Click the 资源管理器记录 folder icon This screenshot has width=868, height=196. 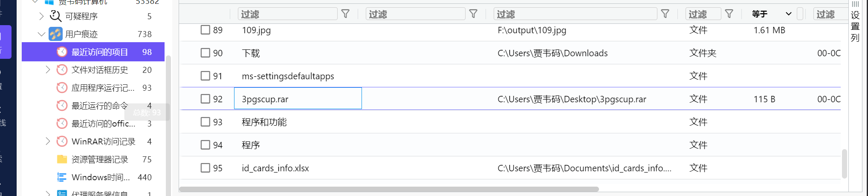(x=62, y=159)
